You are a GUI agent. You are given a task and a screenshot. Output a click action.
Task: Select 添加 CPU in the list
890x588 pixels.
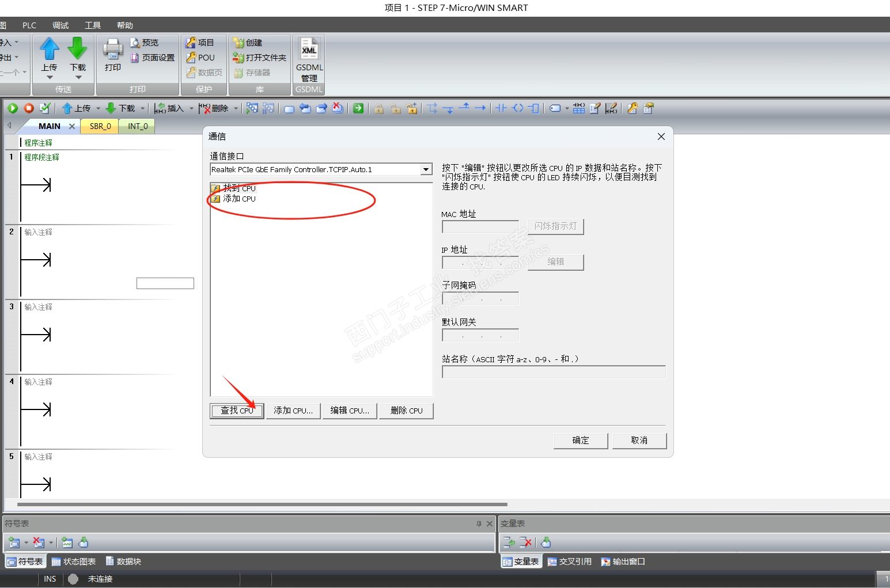tap(233, 199)
